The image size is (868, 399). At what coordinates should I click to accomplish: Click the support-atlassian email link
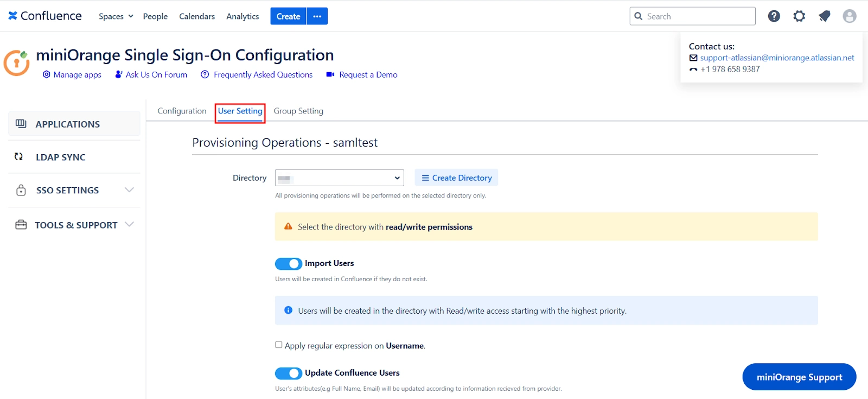(777, 58)
